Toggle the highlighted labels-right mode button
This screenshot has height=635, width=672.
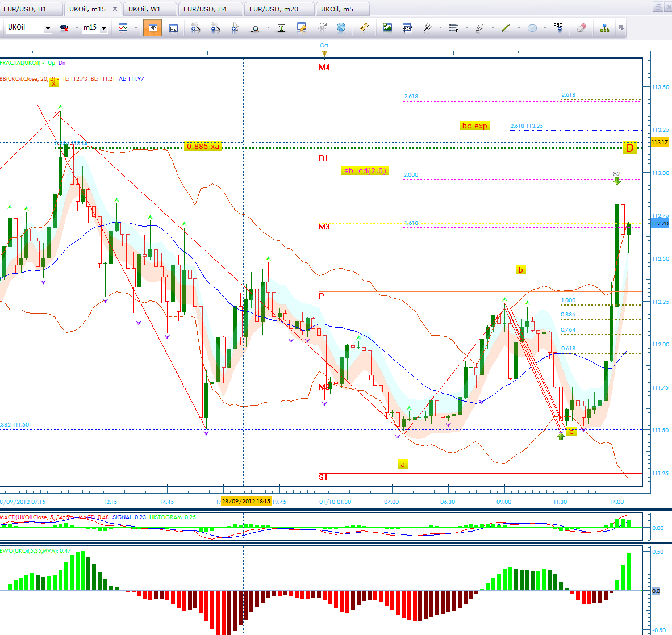[x=153, y=28]
